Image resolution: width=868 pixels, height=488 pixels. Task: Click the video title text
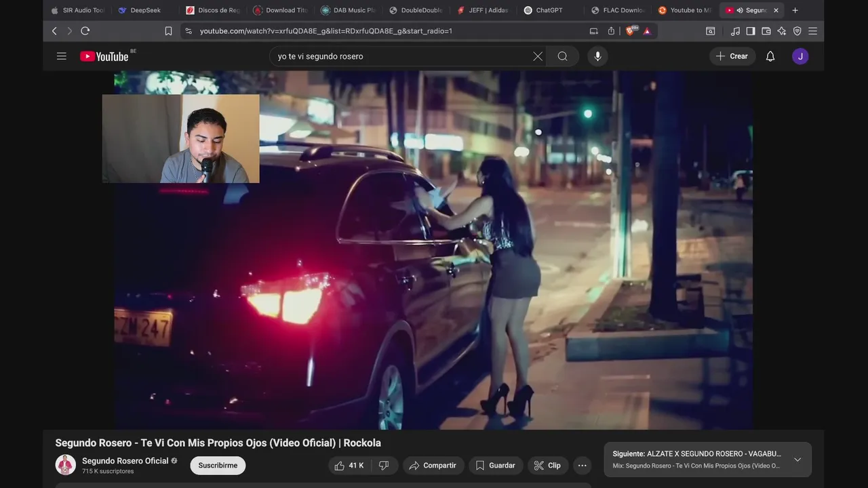point(218,443)
